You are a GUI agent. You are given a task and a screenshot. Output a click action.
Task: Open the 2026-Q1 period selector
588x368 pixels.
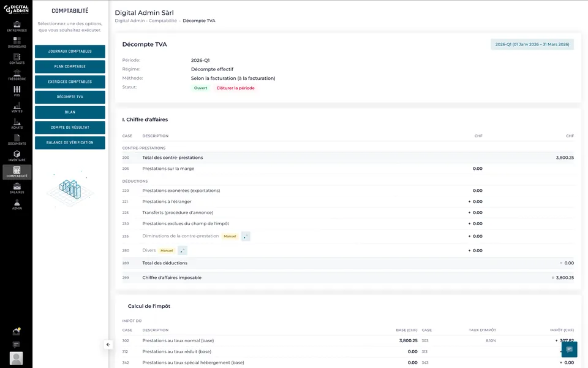coord(532,44)
